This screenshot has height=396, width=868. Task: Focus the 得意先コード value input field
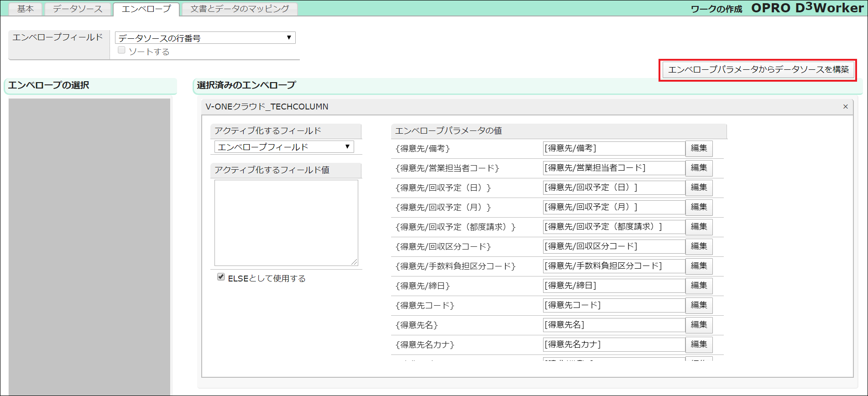(x=614, y=305)
